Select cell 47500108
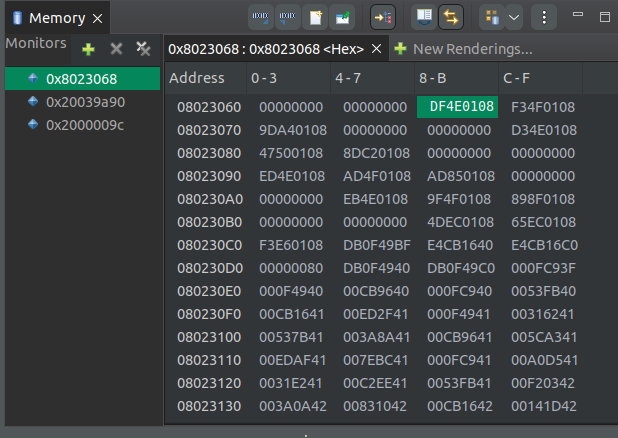 point(291,153)
